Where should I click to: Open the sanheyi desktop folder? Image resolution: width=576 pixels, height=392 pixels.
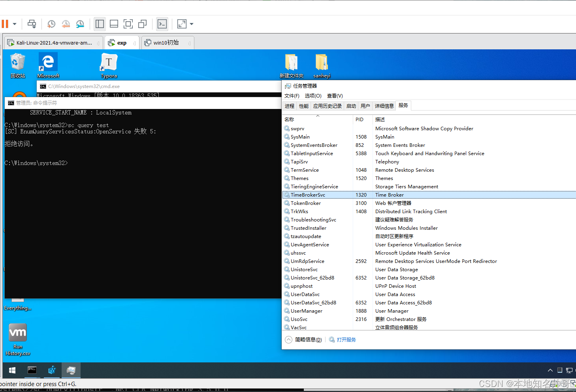click(x=322, y=66)
